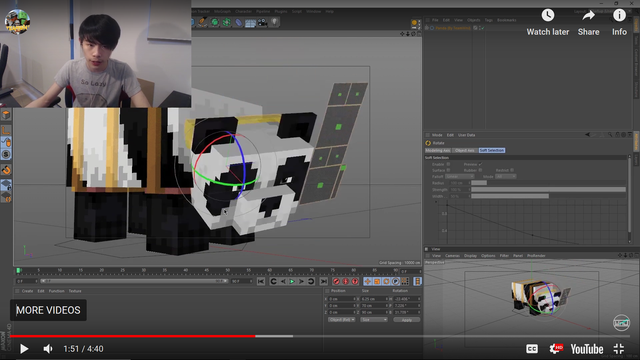640x360 pixels.
Task: Toggle Soft Selection Preview checkbox
Action: tap(480, 164)
